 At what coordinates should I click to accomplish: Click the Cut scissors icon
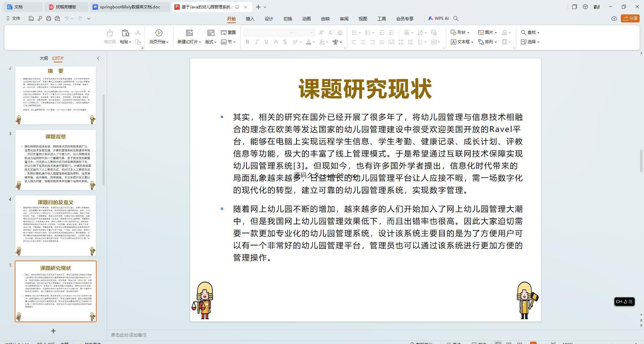click(x=138, y=33)
